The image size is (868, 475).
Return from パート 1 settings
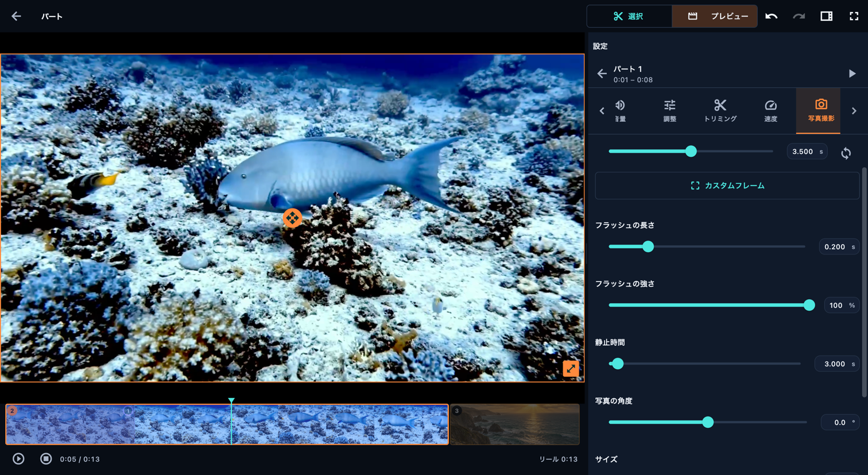pyautogui.click(x=602, y=74)
